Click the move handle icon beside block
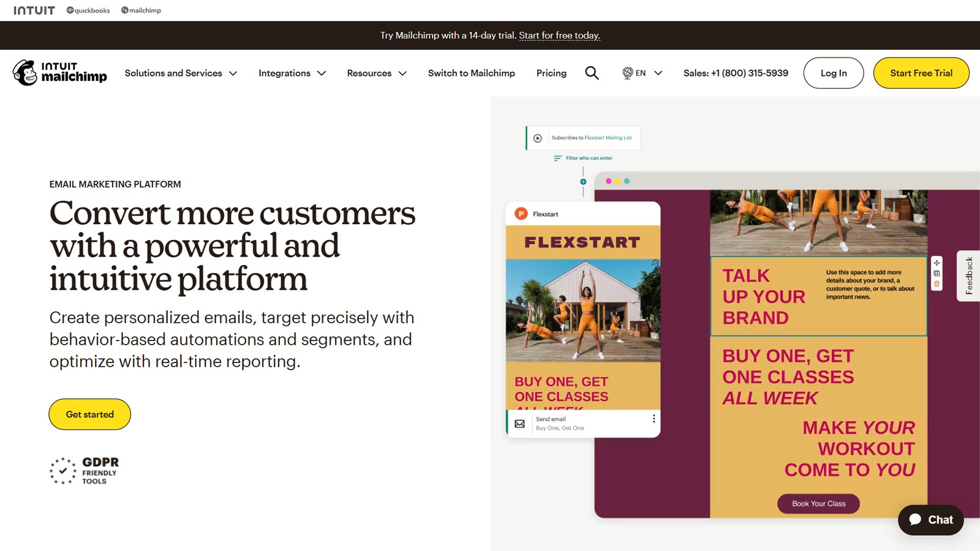 point(937,263)
